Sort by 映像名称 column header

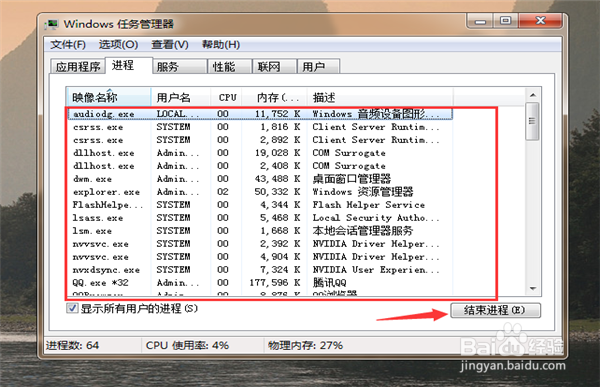click(109, 97)
